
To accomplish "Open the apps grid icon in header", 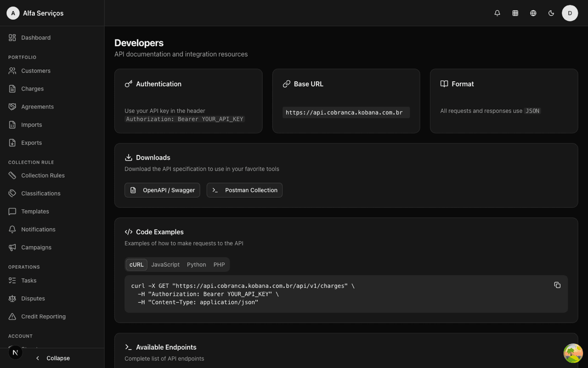I will [x=515, y=13].
